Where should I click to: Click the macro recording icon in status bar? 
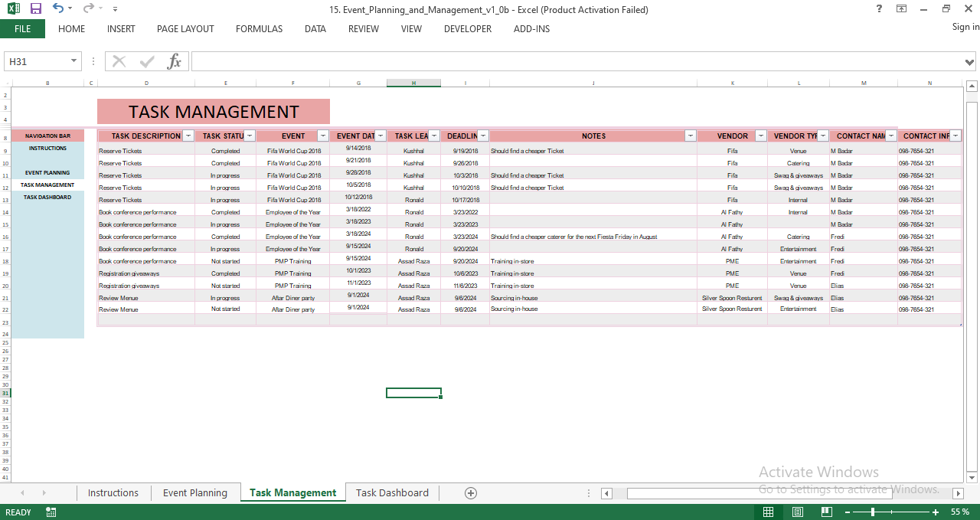(51, 512)
